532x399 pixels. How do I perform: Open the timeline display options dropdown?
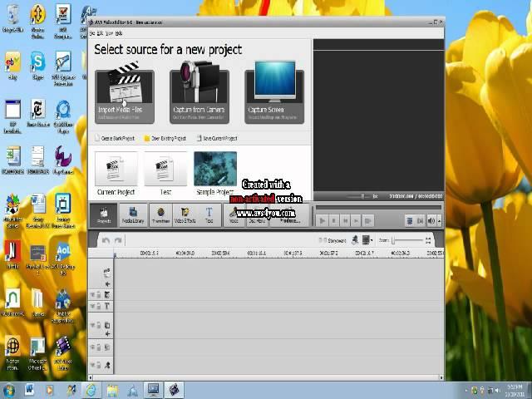[367, 240]
